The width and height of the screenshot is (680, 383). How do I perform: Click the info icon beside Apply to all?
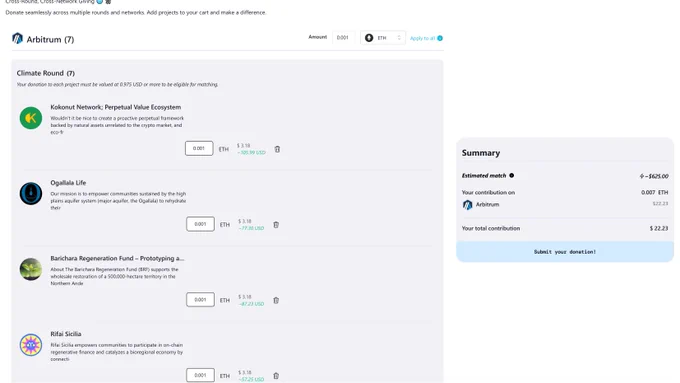[440, 38]
